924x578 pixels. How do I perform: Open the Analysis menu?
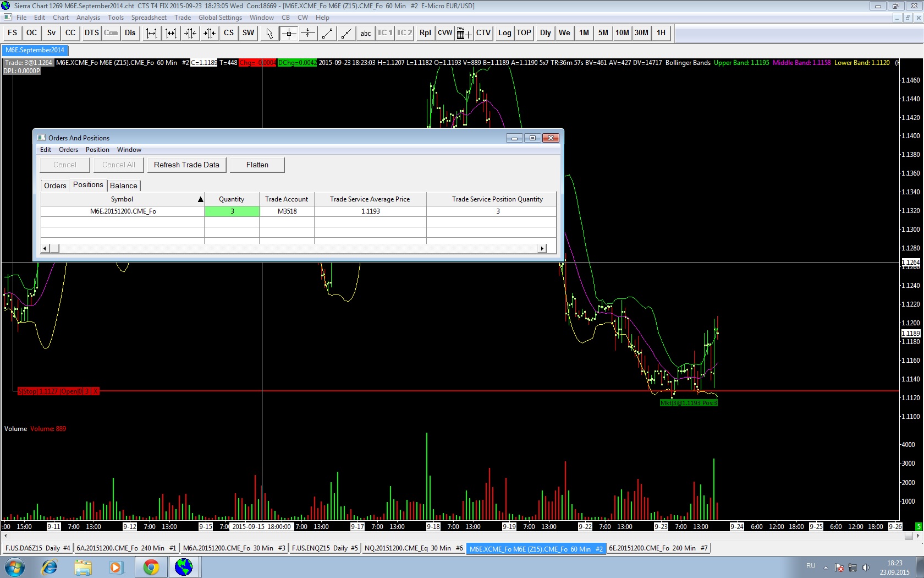click(89, 18)
